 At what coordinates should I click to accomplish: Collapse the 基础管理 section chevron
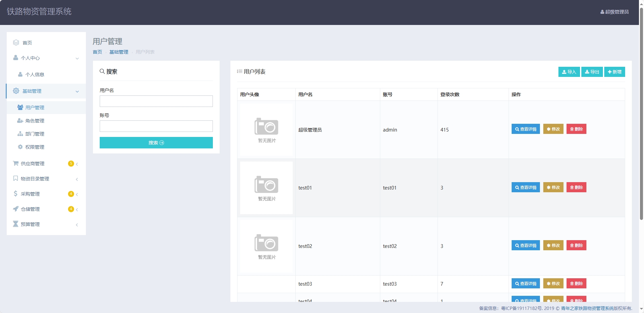point(77,91)
